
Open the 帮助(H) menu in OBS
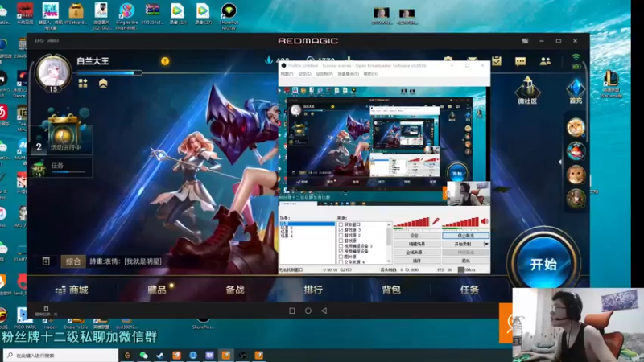(370, 74)
